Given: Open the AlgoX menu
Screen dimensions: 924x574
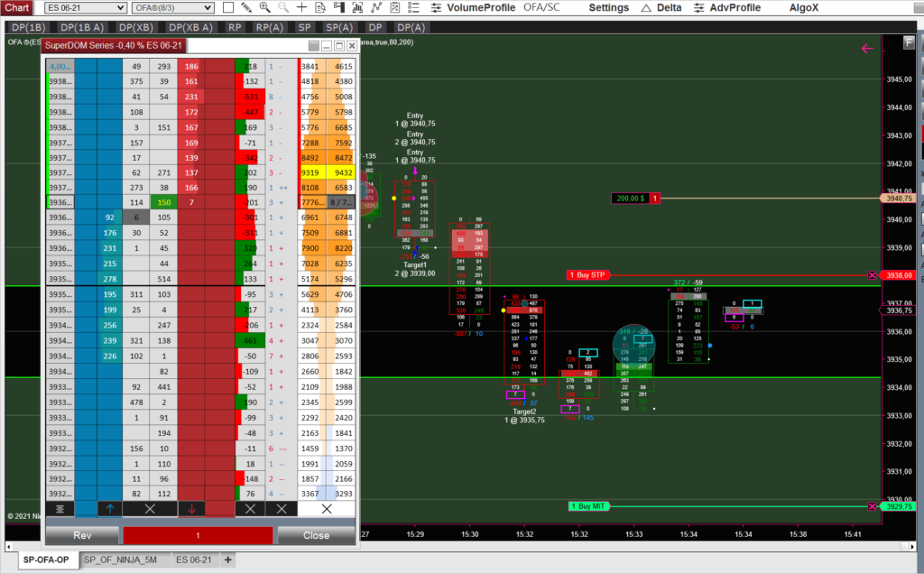Looking at the screenshot, I should point(804,7).
